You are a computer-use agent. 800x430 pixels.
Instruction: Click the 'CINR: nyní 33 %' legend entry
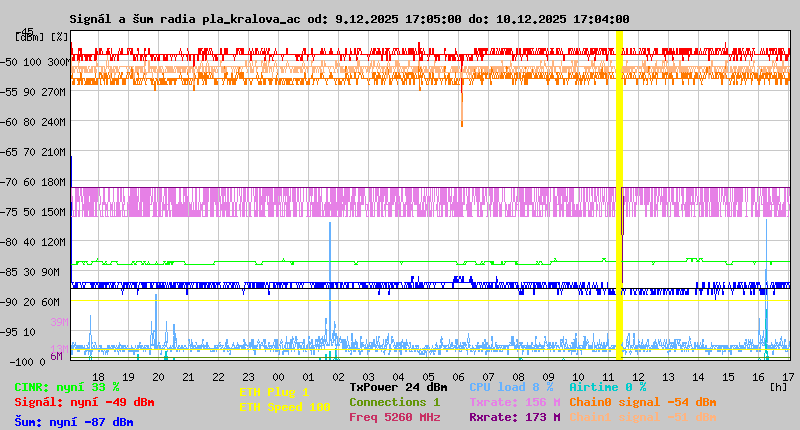(x=67, y=387)
